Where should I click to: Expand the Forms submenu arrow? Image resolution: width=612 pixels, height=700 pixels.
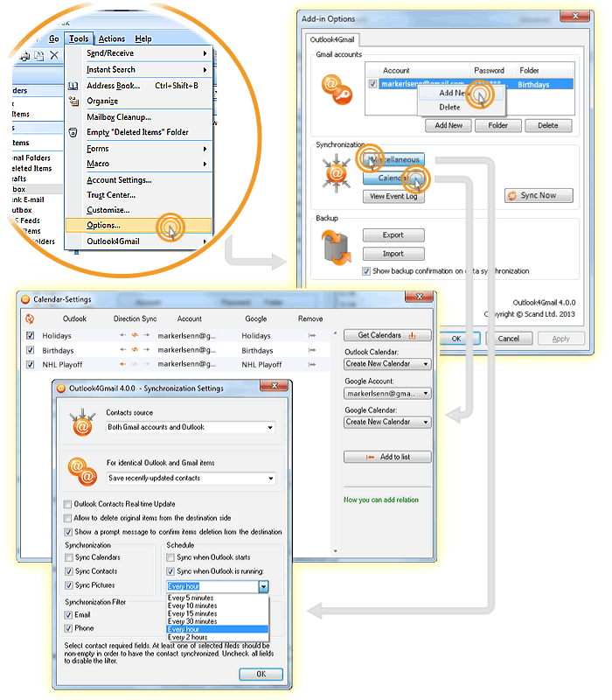tap(205, 149)
